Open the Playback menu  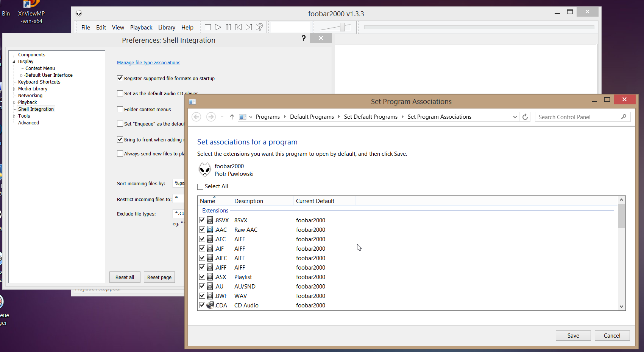(141, 28)
